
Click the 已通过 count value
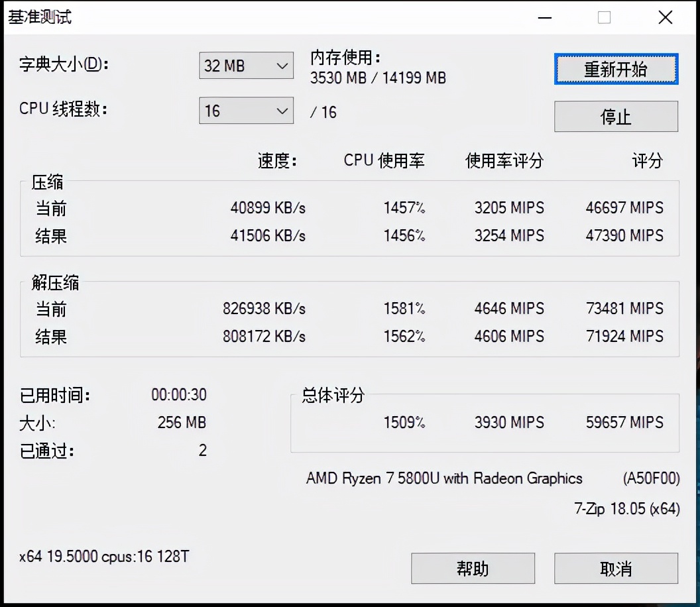click(202, 451)
